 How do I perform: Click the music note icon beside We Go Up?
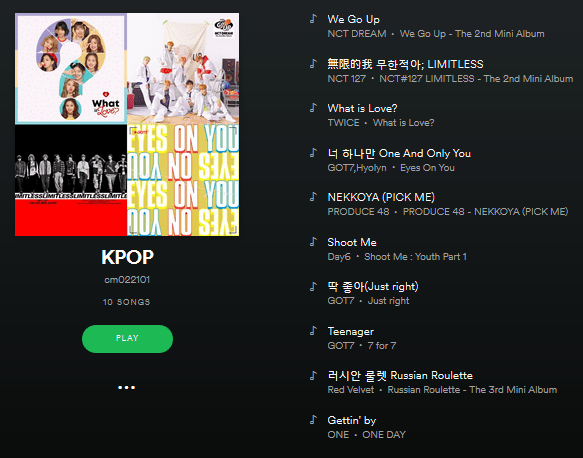313,19
